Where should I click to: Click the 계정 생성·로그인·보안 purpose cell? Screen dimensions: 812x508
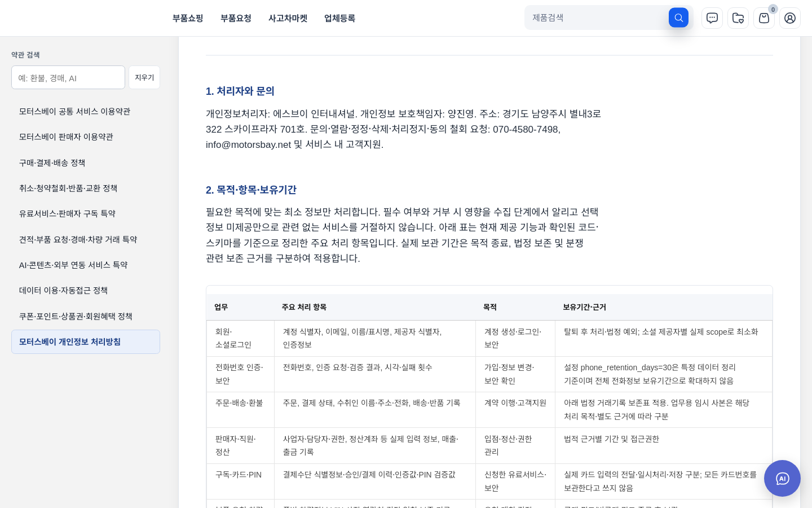click(515, 338)
